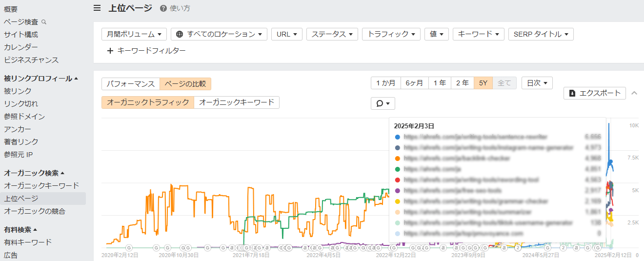Screen dimensions: 644x261
Task: Collapse the 被リンクプロフィール section
Action: tap(41, 79)
